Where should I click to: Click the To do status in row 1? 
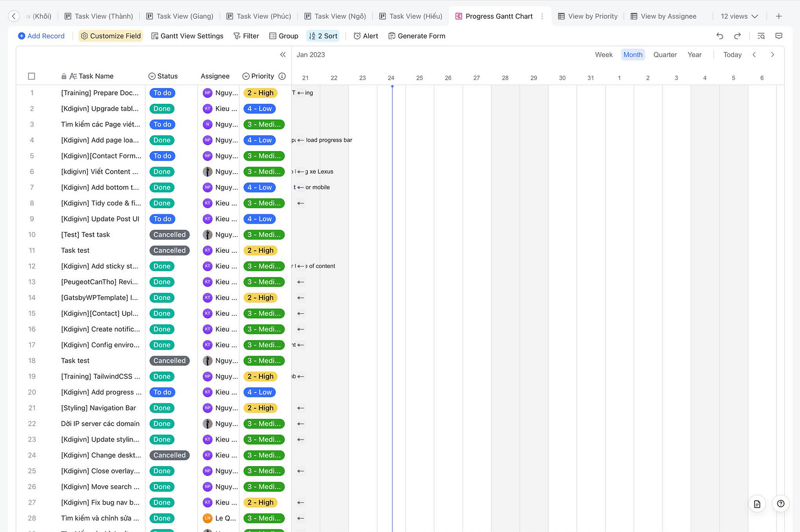(x=163, y=93)
